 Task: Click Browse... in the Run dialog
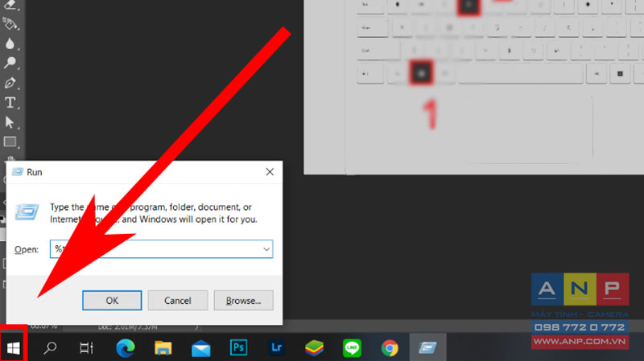244,300
